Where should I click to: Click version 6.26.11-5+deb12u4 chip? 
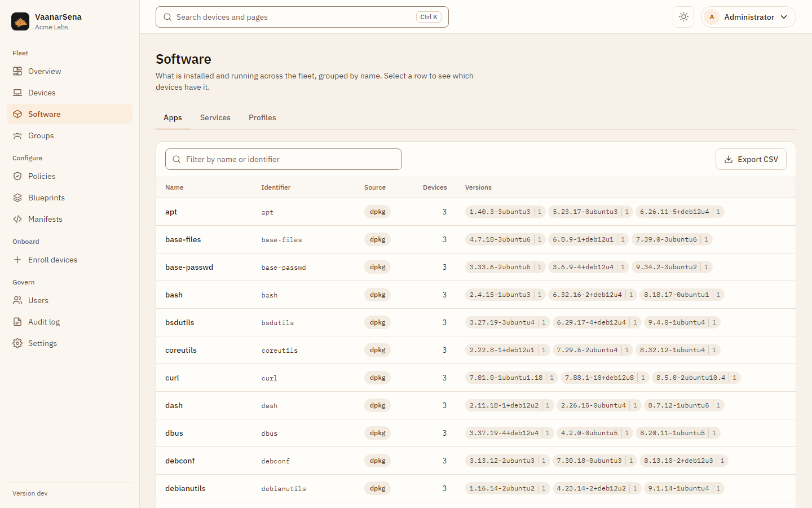coord(679,212)
